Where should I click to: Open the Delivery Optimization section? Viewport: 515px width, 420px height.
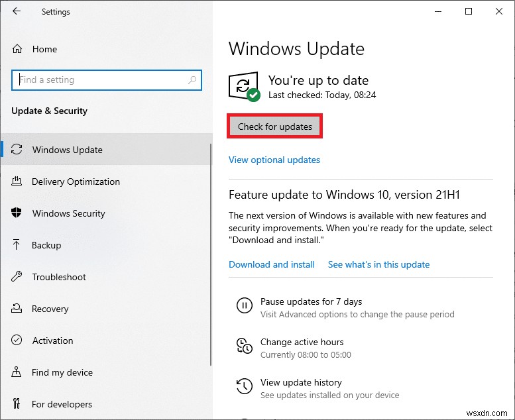76,182
